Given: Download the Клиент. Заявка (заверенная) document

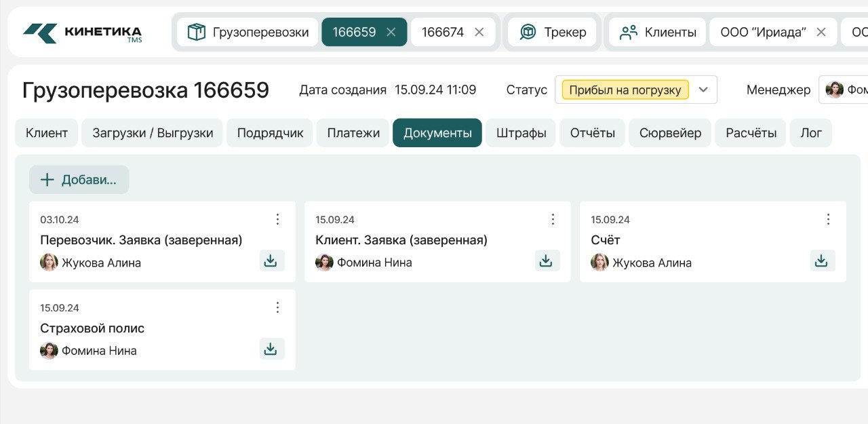Looking at the screenshot, I should tap(547, 261).
